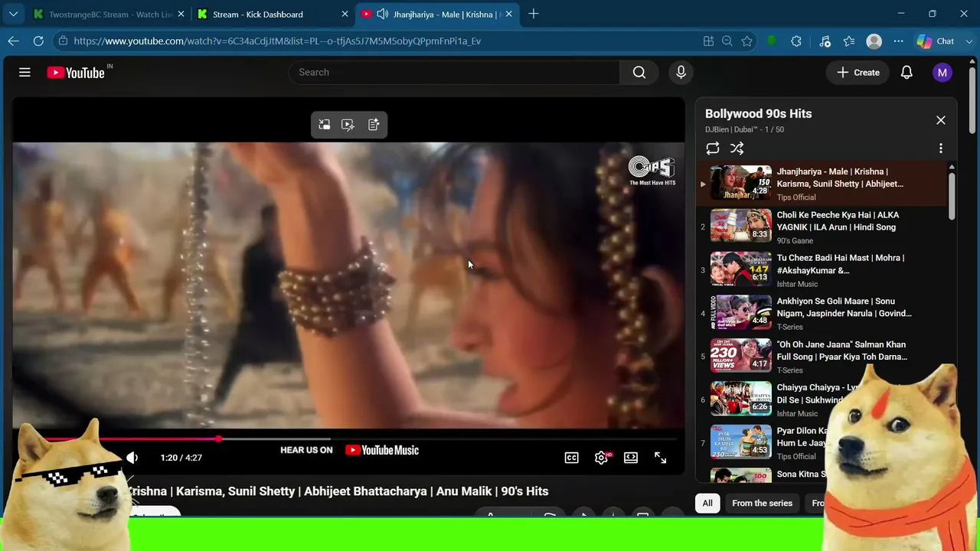Open the DJBien | Dubai channel link

(730, 129)
